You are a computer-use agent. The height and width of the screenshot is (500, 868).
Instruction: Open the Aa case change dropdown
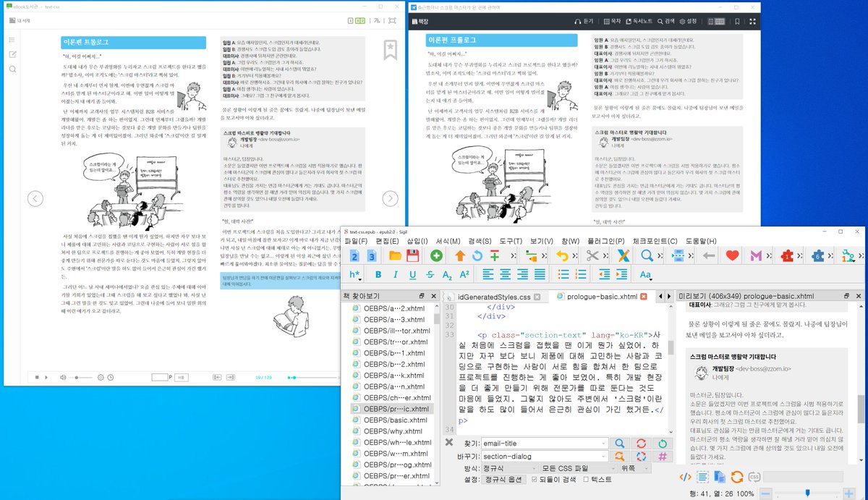[x=647, y=274]
